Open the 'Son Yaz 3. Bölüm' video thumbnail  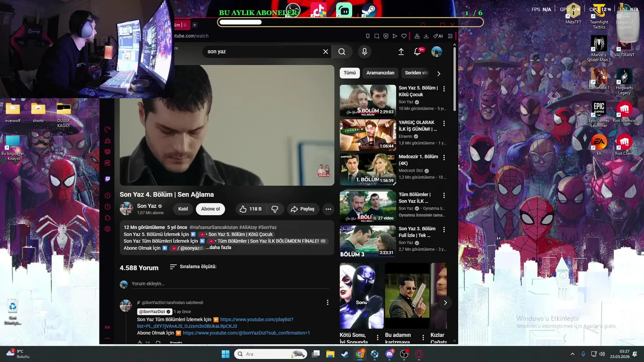point(368,241)
